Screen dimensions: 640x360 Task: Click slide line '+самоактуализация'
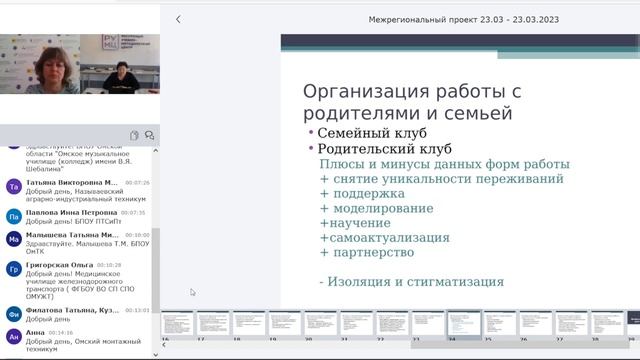pyautogui.click(x=385, y=238)
